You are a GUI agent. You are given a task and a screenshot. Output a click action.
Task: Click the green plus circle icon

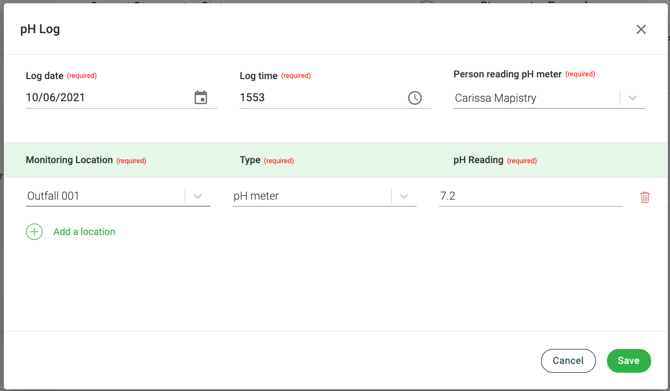34,232
